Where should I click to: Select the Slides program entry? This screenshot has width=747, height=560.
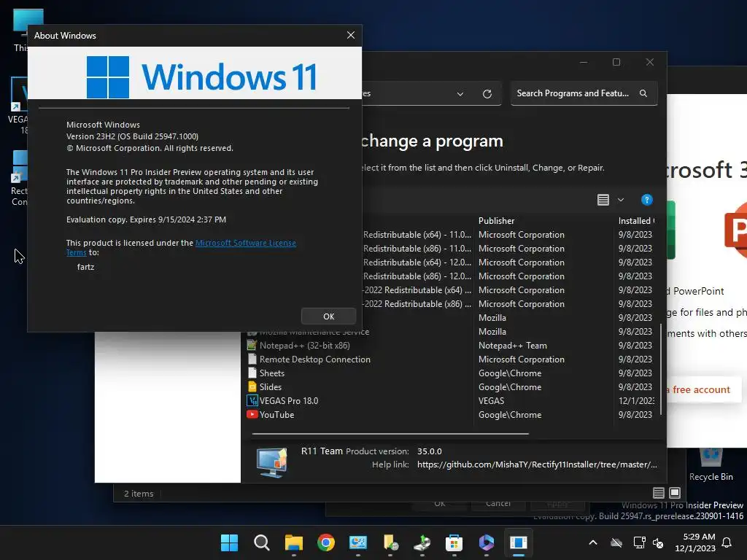[x=271, y=387]
